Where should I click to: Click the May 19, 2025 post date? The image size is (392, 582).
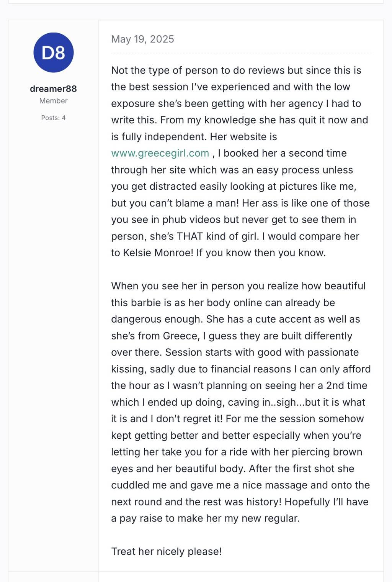point(142,39)
